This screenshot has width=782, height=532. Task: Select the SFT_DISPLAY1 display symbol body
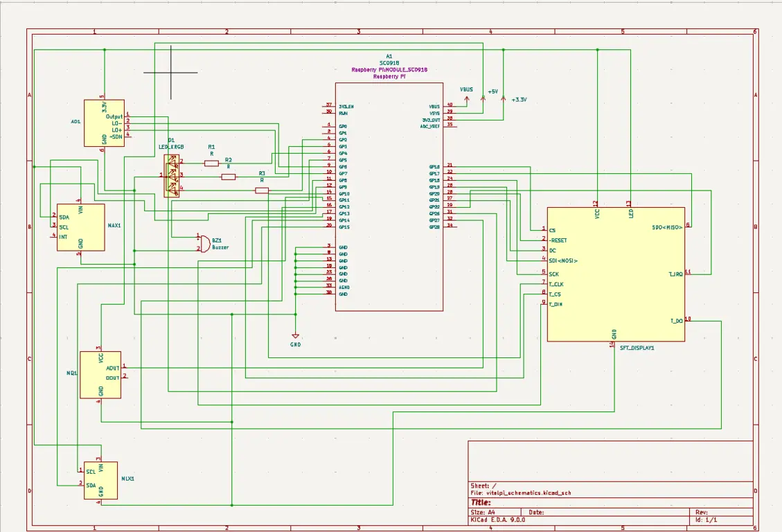coord(616,274)
